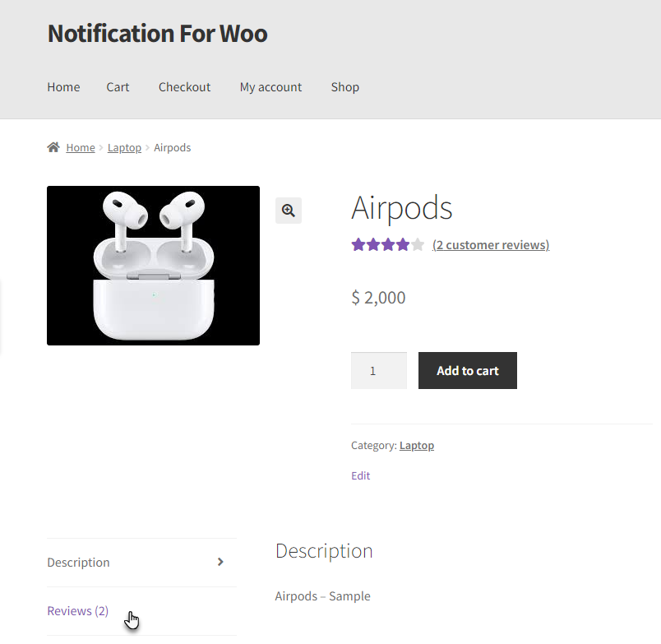This screenshot has width=661, height=644.
Task: Click the Home breadcrumb link
Action: pos(81,147)
